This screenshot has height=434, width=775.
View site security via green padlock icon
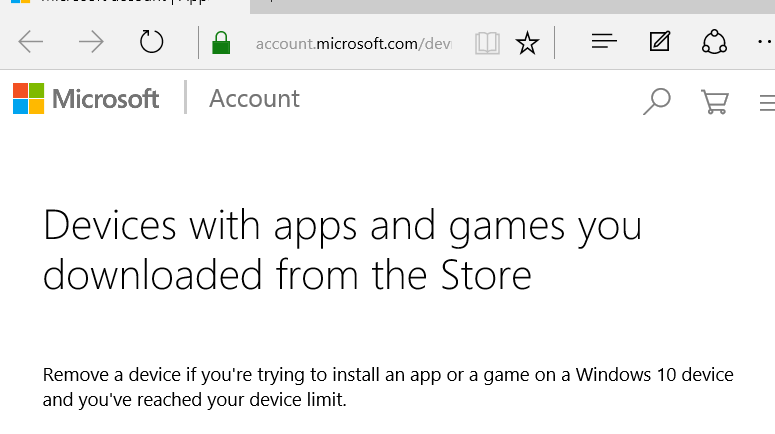[221, 43]
